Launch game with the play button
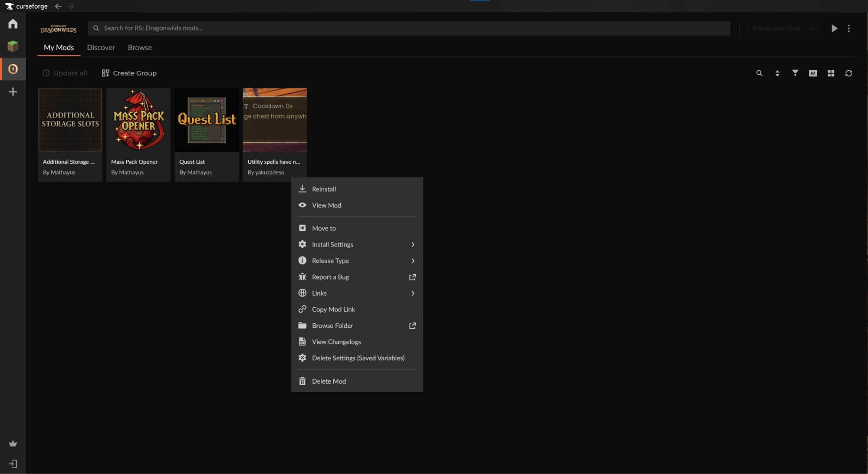 tap(834, 28)
